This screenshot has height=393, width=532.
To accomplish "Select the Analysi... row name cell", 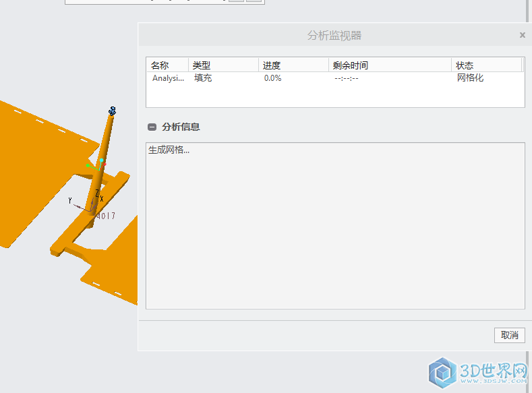I will tap(168, 78).
